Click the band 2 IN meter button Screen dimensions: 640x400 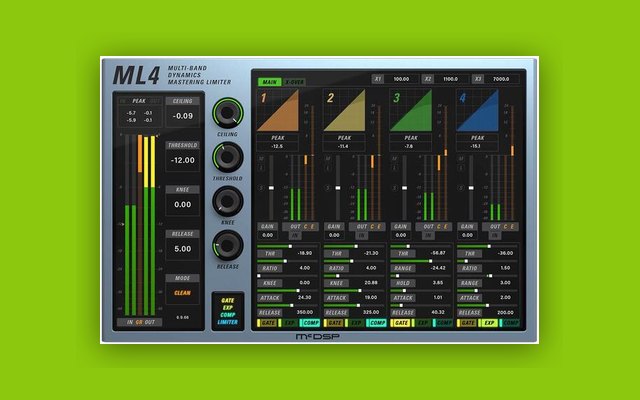point(362,236)
